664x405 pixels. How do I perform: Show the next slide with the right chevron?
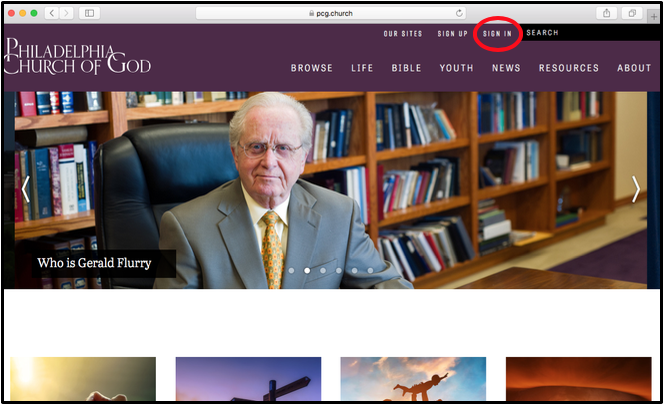tap(636, 189)
